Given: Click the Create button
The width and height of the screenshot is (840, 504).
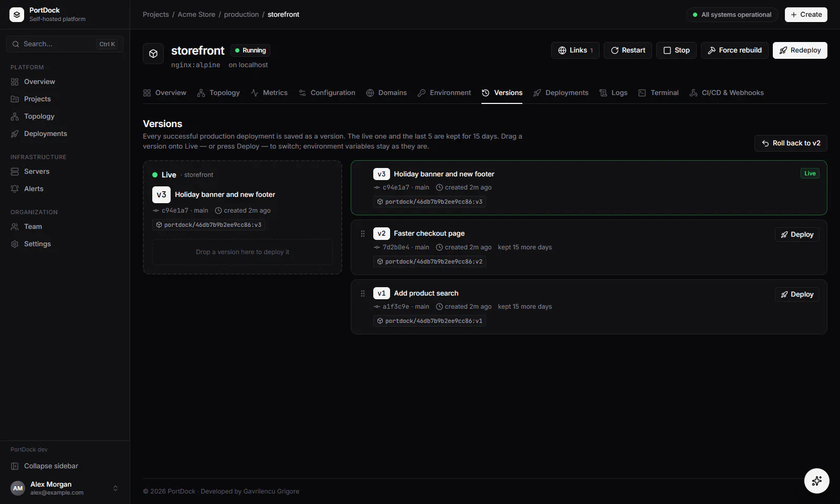Looking at the screenshot, I should pos(806,15).
